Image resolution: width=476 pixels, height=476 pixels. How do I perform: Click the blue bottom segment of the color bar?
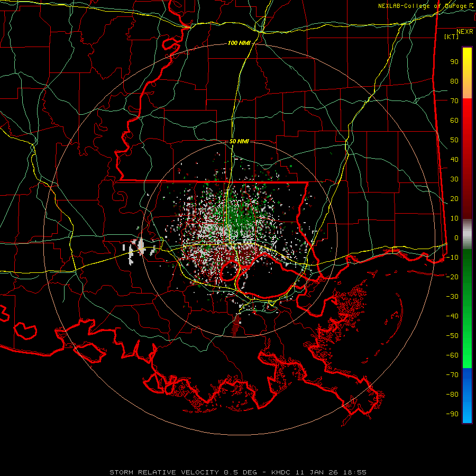[467, 396]
